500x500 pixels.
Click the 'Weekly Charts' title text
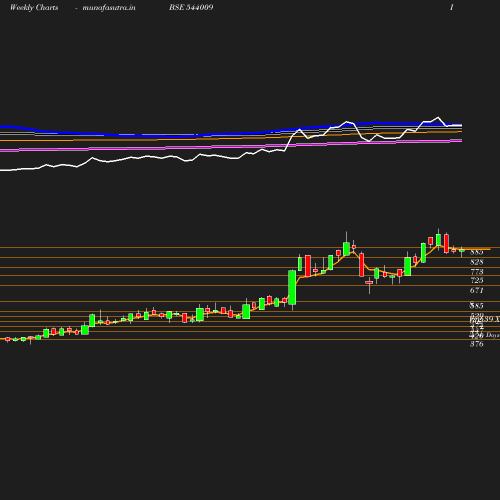34,7
